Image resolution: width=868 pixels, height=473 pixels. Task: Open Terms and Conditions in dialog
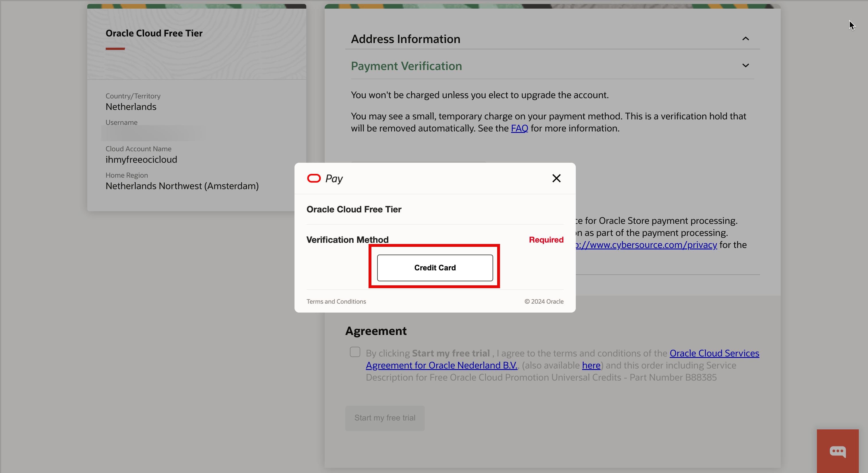tap(336, 302)
